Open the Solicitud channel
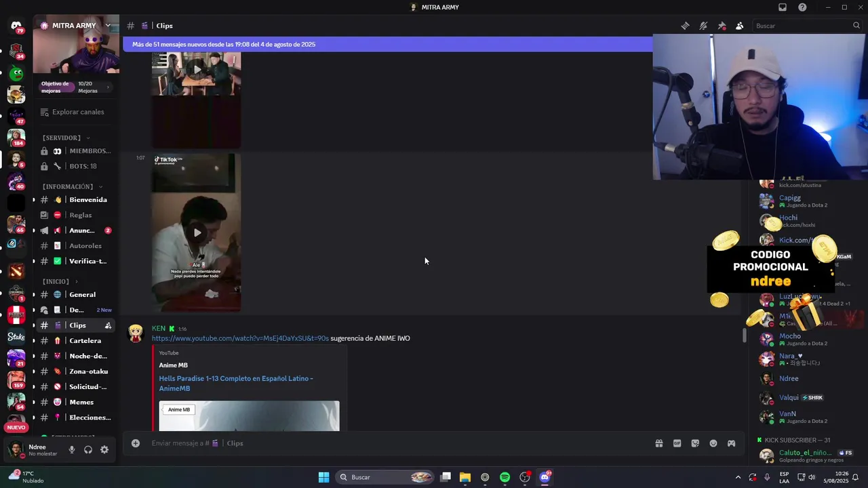This screenshot has height=488, width=868. click(x=75, y=387)
